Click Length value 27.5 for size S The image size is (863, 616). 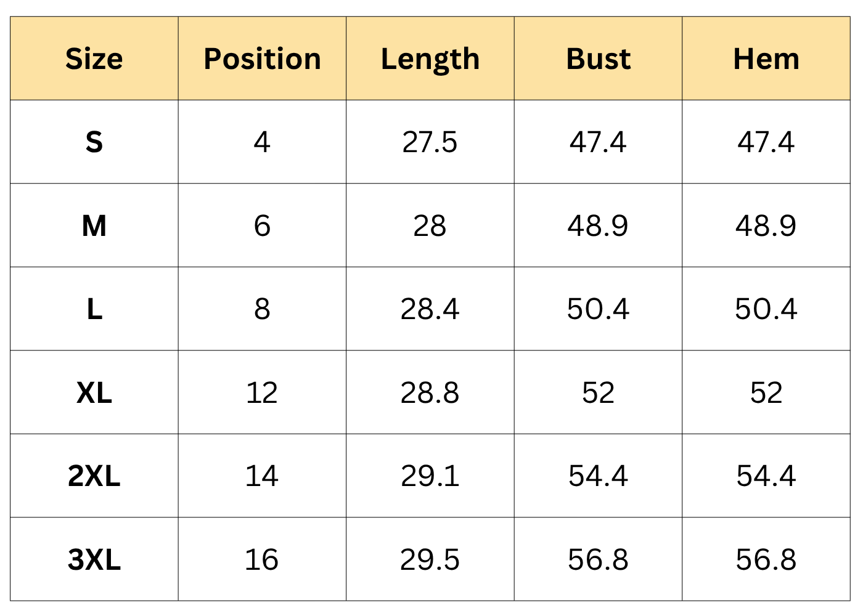(x=430, y=142)
